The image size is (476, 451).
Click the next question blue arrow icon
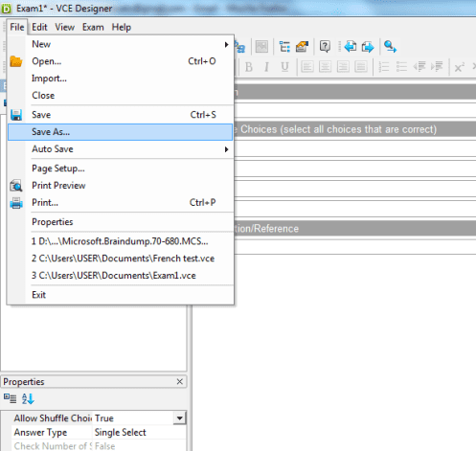point(368,47)
